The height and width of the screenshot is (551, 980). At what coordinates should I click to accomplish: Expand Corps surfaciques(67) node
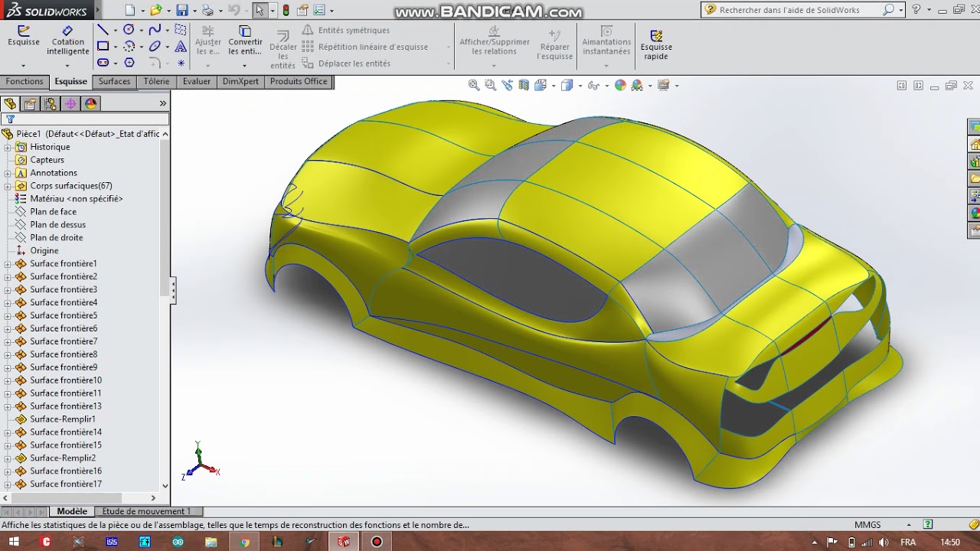[x=8, y=186]
